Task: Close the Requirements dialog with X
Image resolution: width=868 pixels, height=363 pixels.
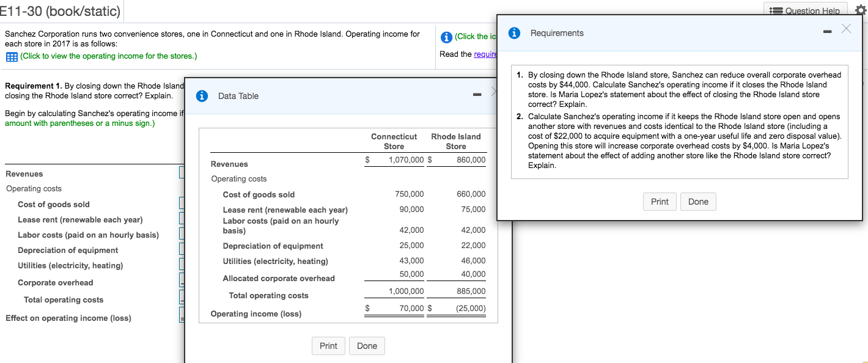Action: point(846,29)
